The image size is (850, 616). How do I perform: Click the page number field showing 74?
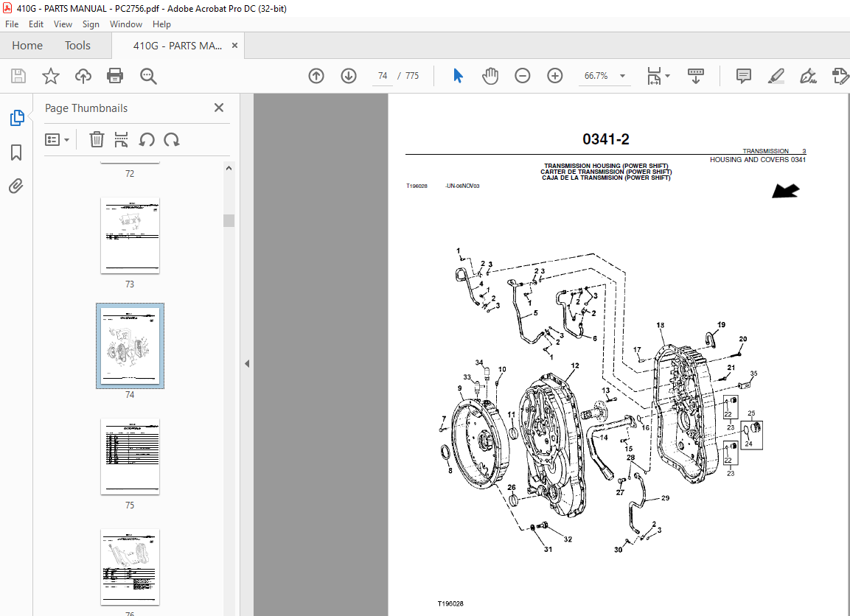(383, 76)
